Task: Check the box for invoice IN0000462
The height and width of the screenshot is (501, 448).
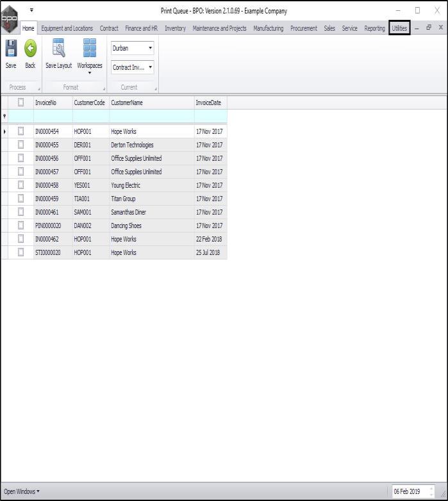Action: coord(21,239)
